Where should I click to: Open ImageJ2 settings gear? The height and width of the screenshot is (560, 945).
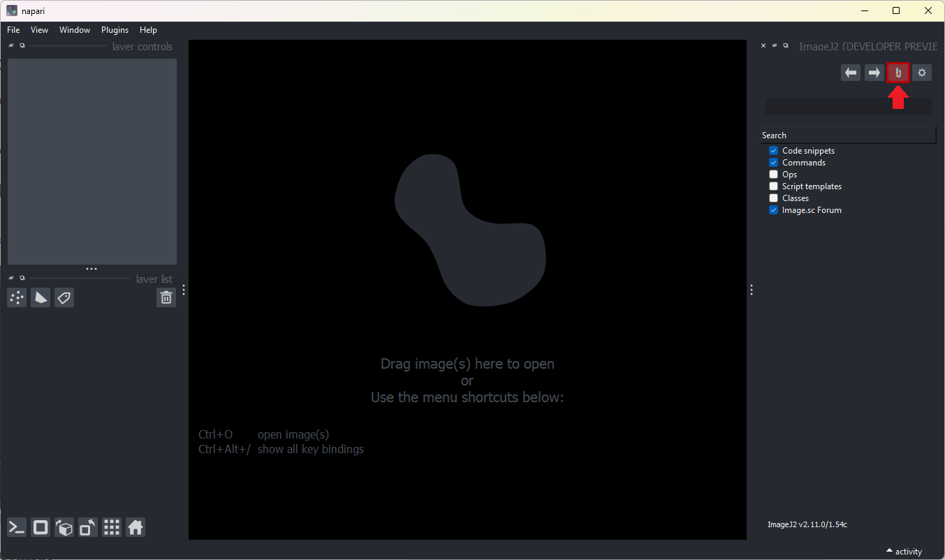point(922,73)
